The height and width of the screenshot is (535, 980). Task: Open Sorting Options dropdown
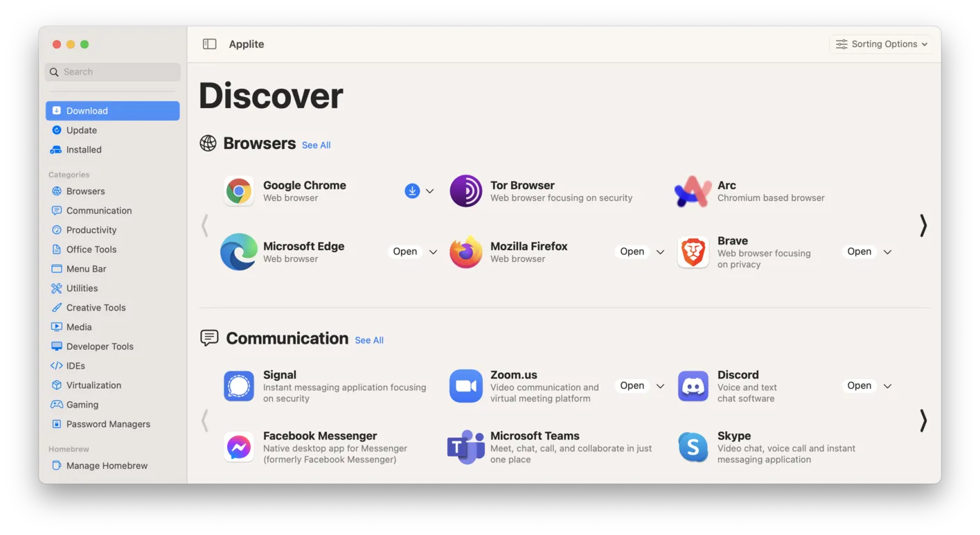(x=880, y=44)
